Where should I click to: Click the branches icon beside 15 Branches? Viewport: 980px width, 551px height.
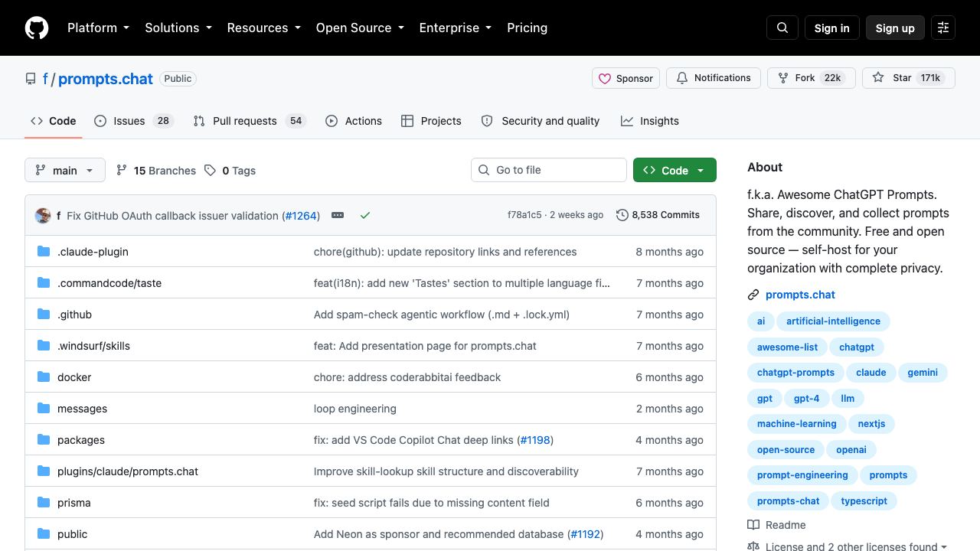122,170
